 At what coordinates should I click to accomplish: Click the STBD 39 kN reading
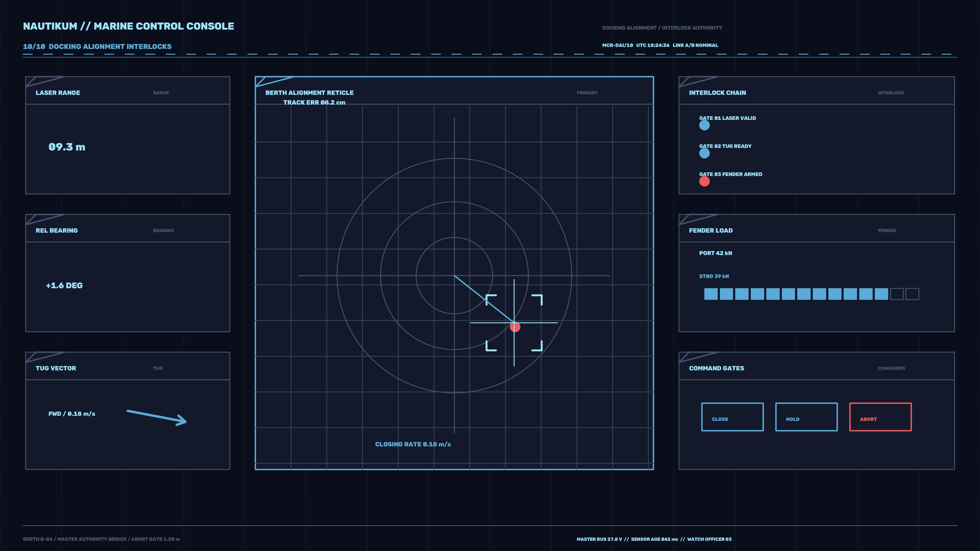coord(714,277)
